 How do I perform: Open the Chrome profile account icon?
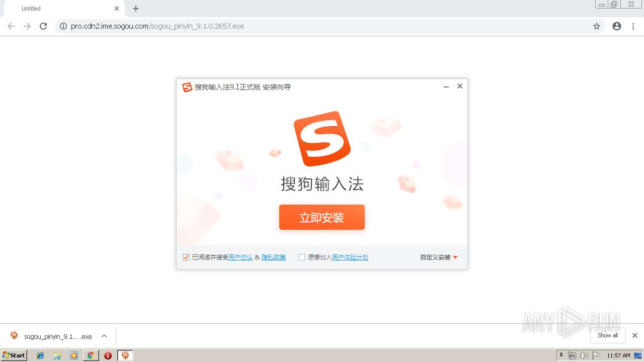click(x=617, y=26)
